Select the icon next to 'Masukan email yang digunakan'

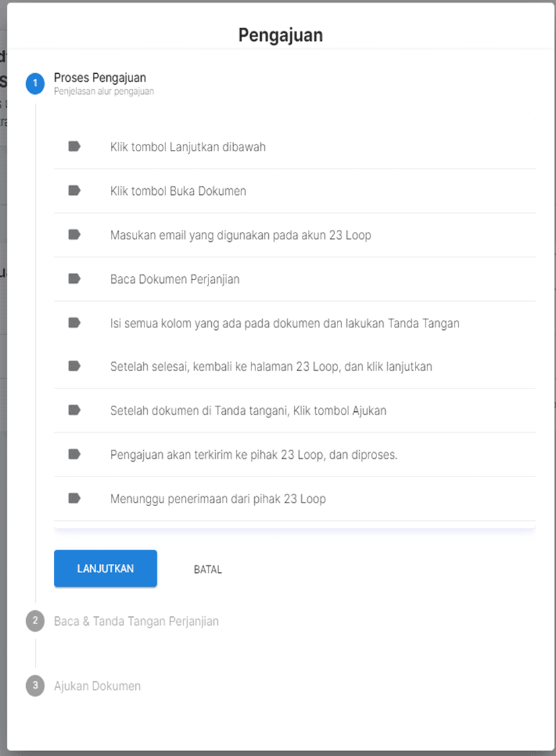tap(74, 235)
